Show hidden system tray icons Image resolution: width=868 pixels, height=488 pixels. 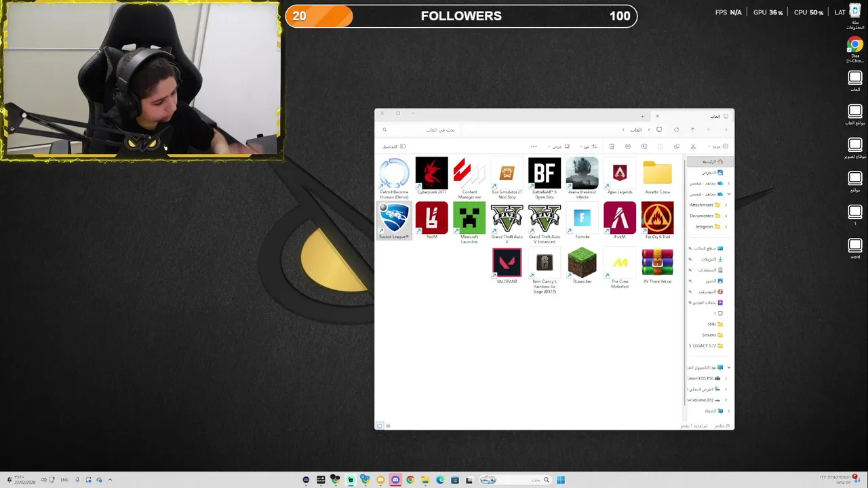(x=110, y=480)
